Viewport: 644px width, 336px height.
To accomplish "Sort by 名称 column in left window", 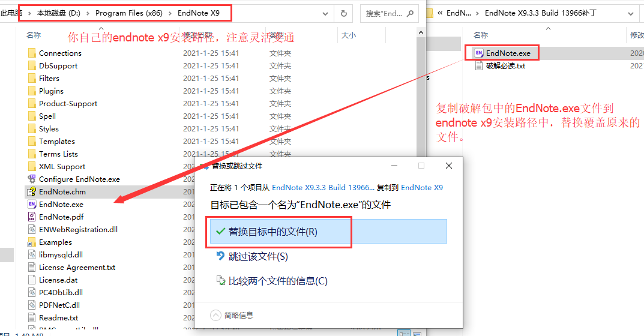I will (x=34, y=35).
